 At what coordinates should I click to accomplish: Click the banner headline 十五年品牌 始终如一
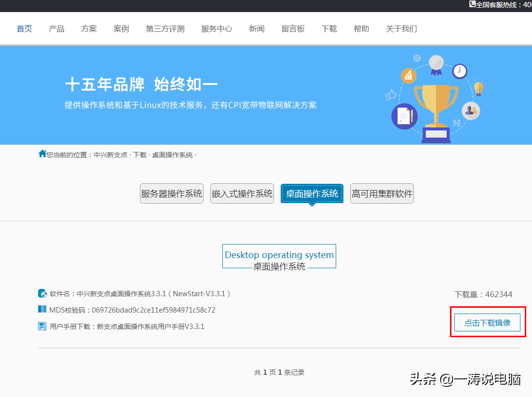point(141,84)
